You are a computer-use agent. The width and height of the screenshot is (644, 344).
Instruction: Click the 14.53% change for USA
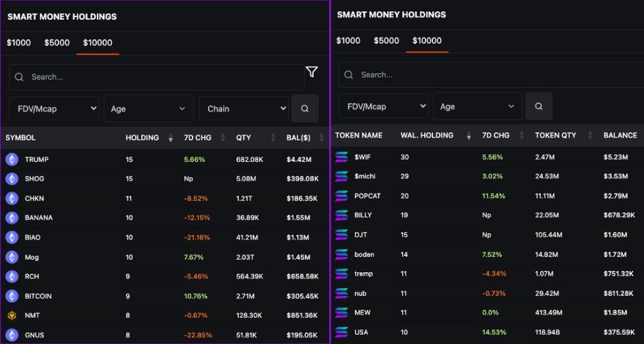click(x=494, y=332)
